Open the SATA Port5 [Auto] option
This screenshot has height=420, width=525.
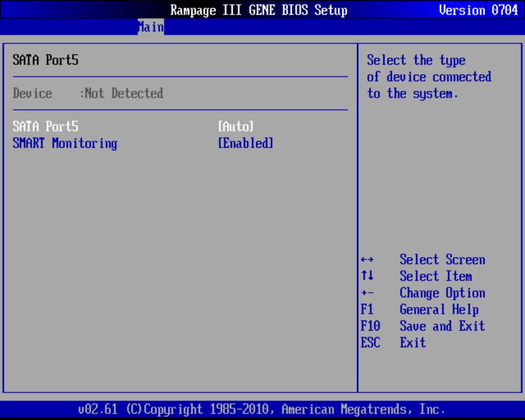(236, 127)
